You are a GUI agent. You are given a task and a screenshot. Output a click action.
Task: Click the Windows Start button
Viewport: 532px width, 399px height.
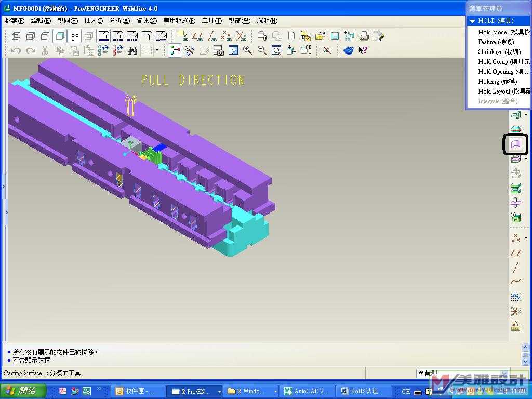23,391
